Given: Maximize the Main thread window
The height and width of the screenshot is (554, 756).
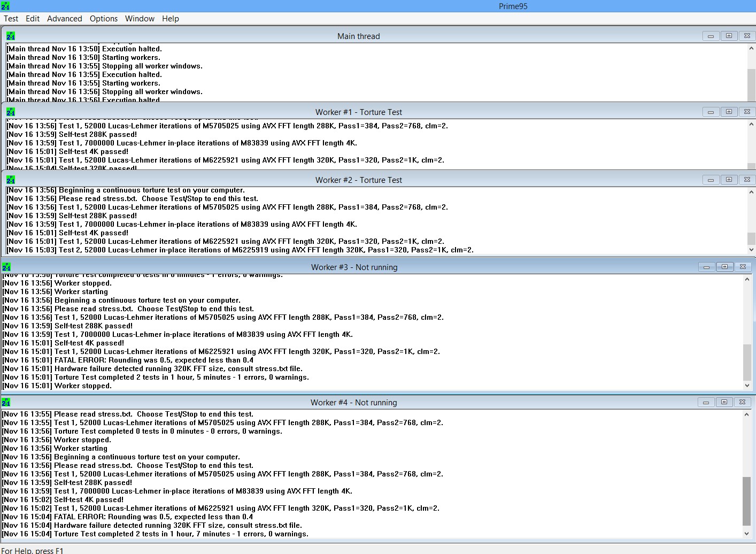Looking at the screenshot, I should pos(729,36).
